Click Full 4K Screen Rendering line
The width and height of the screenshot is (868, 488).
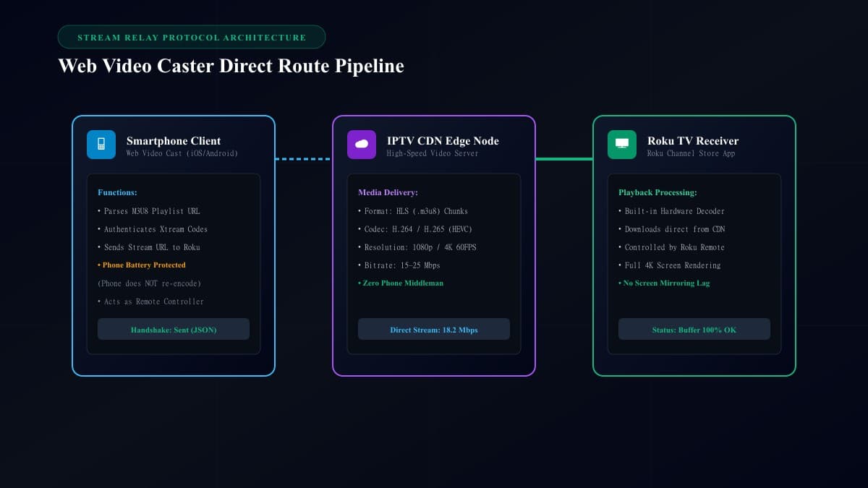click(669, 265)
